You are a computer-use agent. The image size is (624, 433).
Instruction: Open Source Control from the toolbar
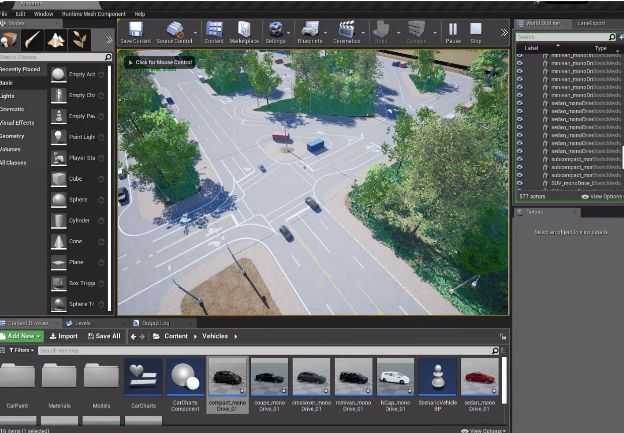pos(173,31)
